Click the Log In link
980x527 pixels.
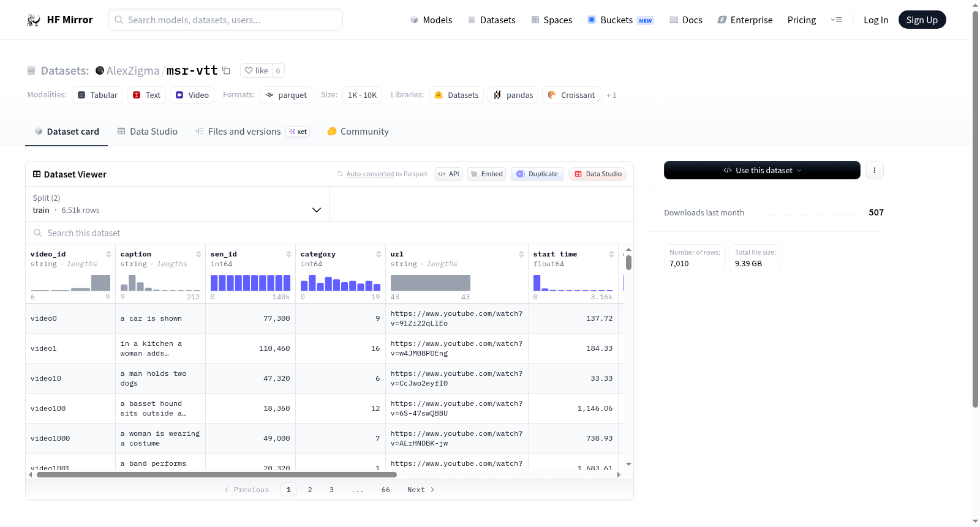(876, 20)
